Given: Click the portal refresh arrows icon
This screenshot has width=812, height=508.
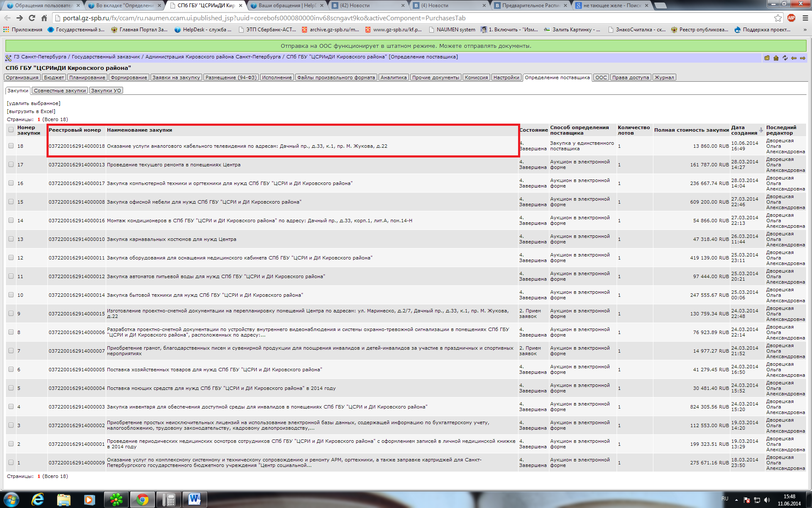Looking at the screenshot, I should (x=785, y=58).
